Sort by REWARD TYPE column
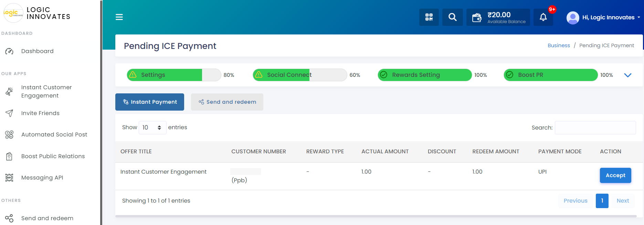The height and width of the screenshot is (225, 644). click(x=325, y=152)
